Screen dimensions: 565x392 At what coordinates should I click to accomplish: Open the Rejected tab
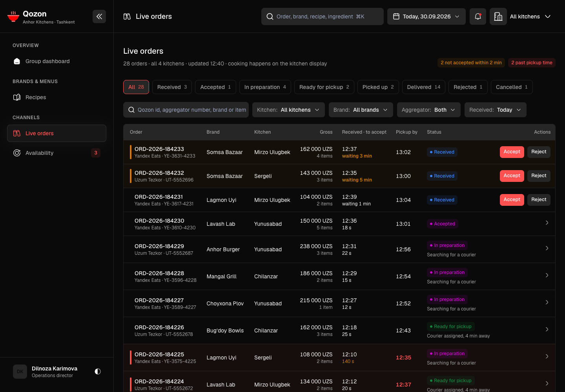coord(468,87)
